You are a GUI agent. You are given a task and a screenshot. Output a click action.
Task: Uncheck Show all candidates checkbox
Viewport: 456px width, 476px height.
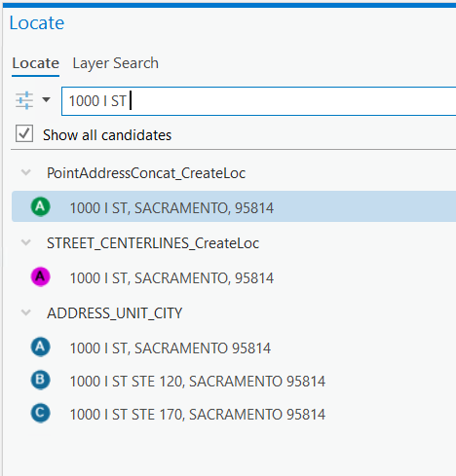pyautogui.click(x=24, y=133)
